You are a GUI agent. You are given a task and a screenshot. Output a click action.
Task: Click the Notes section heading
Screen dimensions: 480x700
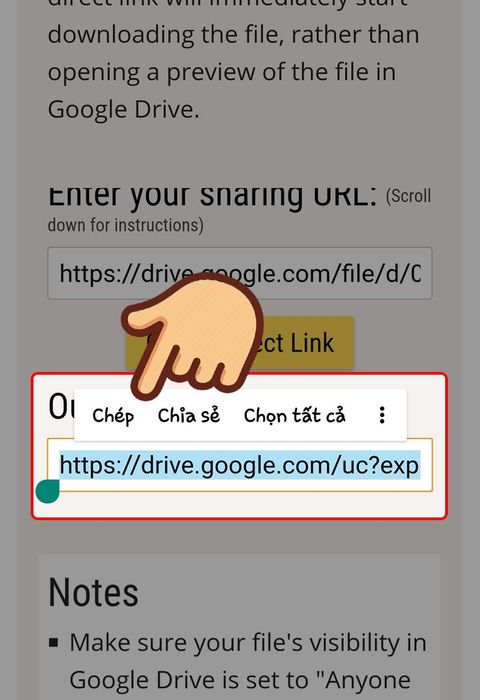[93, 592]
